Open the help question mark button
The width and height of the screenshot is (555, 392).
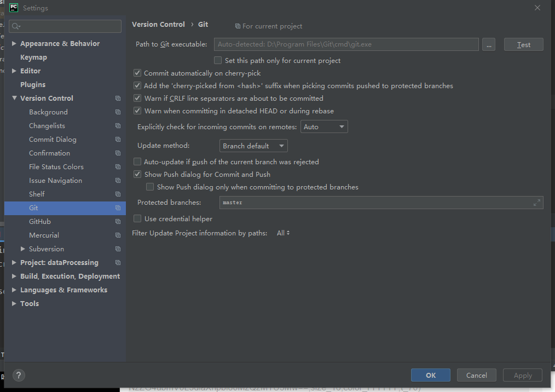tap(19, 376)
